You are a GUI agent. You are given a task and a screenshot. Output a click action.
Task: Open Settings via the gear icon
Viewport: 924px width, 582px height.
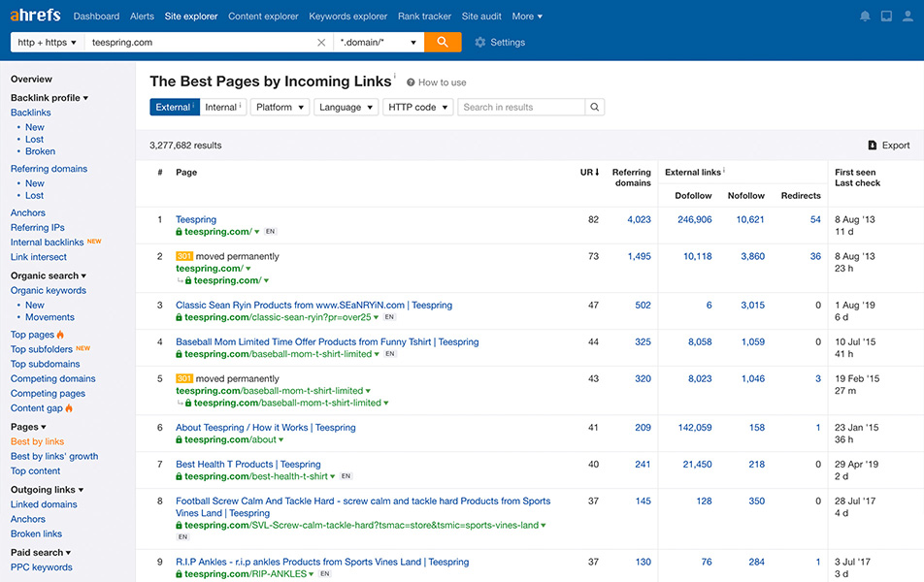pos(479,43)
